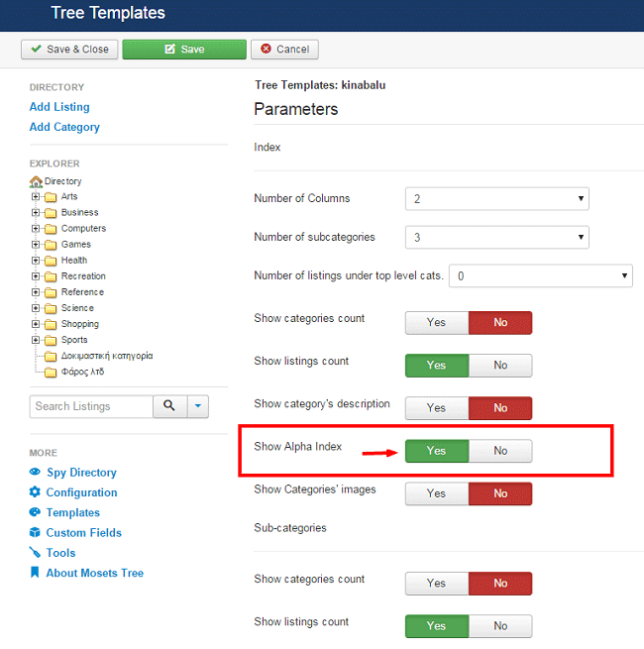644x649 pixels.
Task: Click the Reference folder icon
Action: (x=51, y=292)
